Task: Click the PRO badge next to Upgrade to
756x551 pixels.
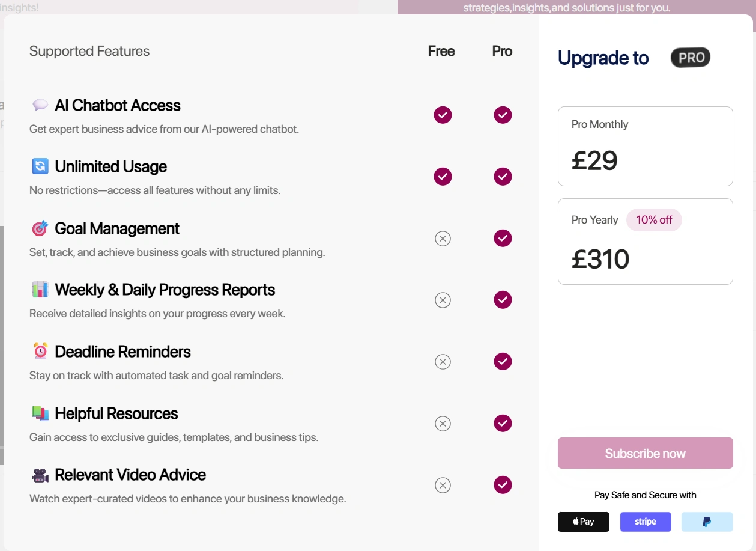Action: [x=691, y=58]
